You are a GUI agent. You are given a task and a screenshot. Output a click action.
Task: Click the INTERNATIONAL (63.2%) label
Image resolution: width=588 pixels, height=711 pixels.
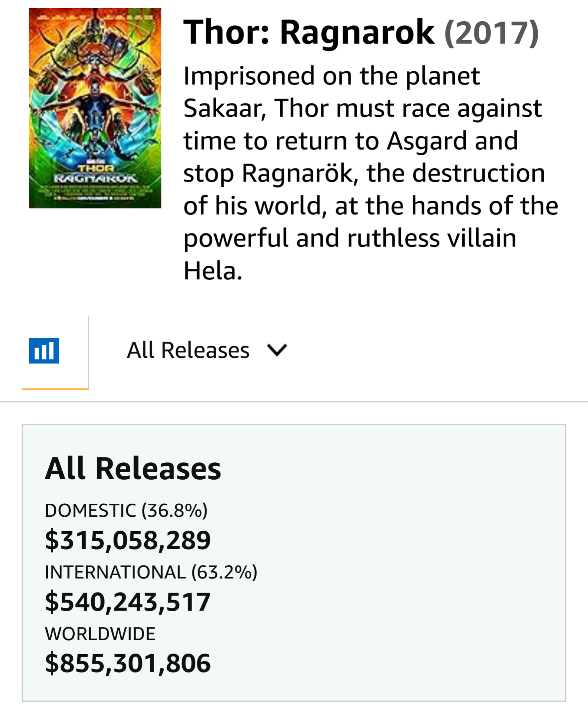point(151,572)
